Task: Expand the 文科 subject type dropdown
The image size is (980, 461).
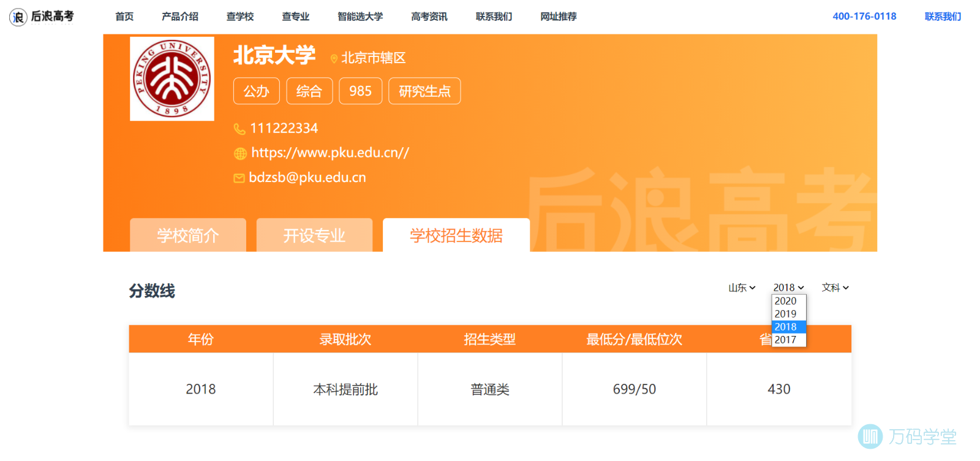Action: [835, 288]
